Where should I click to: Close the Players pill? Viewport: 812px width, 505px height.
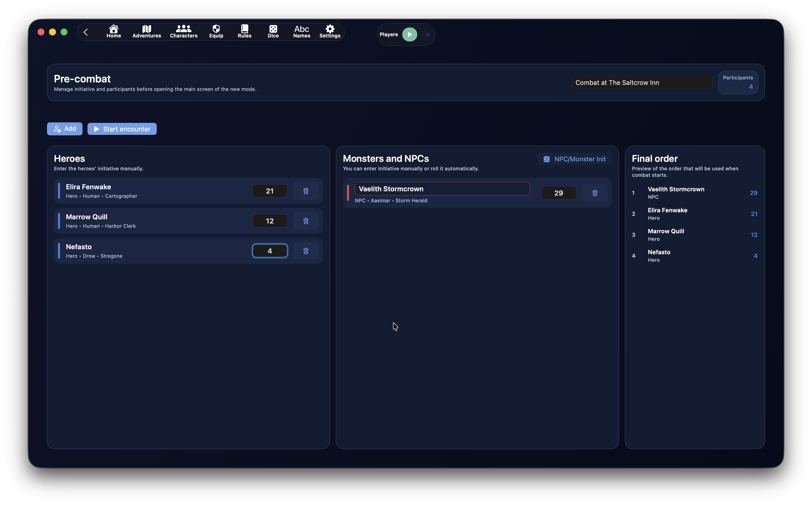[x=427, y=35]
